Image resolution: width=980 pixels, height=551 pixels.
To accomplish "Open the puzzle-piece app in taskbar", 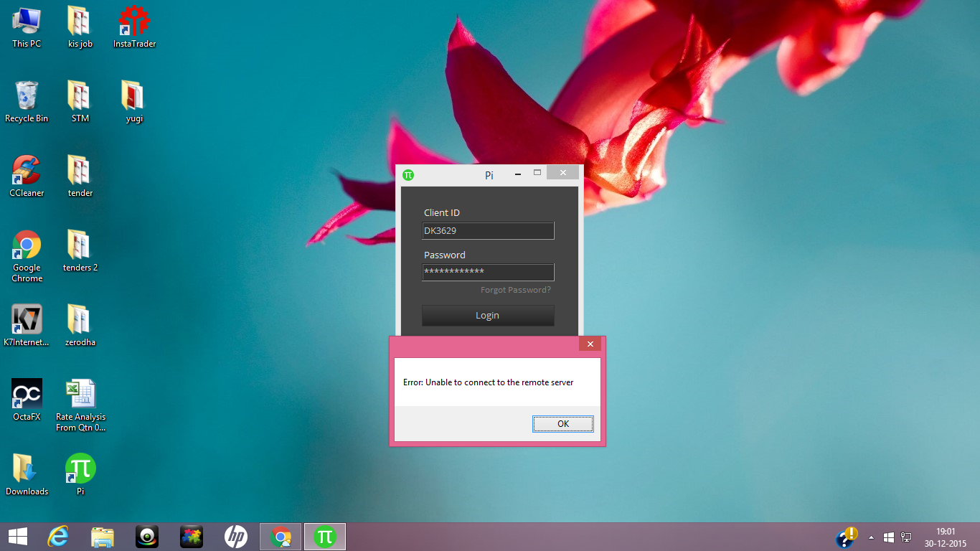I will 192,537.
